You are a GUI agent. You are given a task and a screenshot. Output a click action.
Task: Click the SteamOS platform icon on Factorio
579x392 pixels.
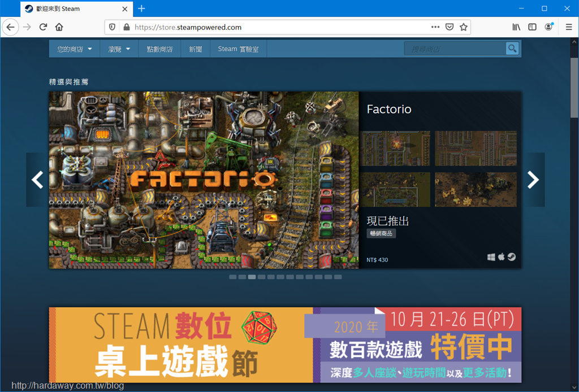tap(511, 256)
